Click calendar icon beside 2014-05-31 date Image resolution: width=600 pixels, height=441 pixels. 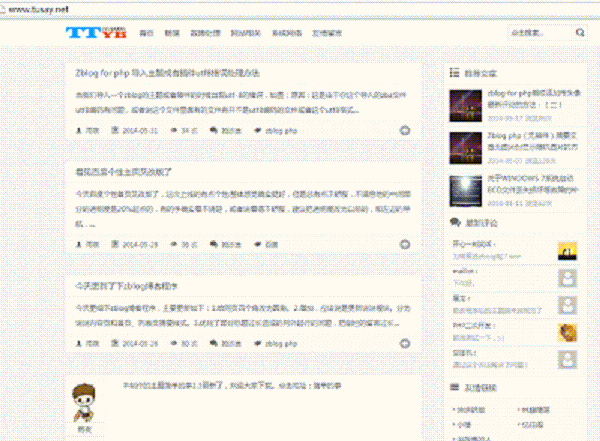pos(115,130)
